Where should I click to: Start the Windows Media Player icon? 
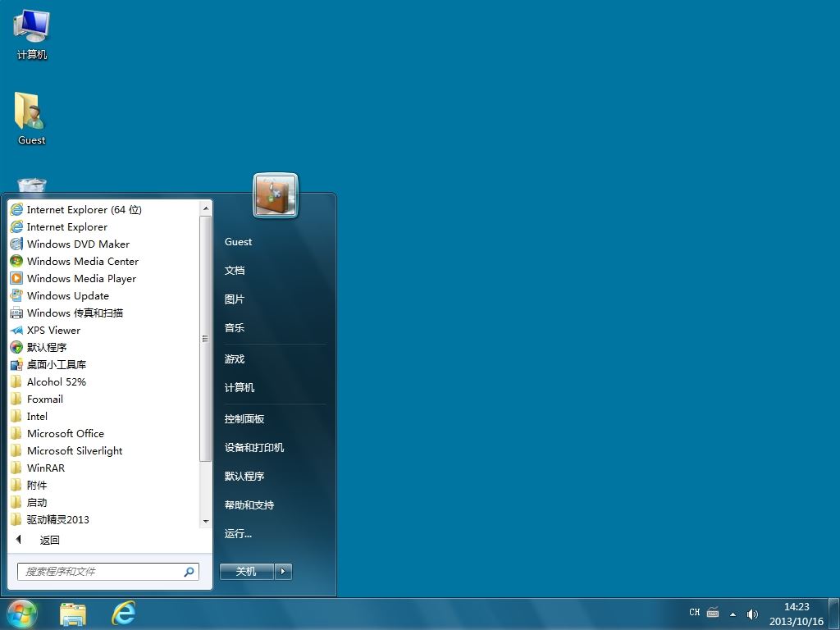pyautogui.click(x=16, y=279)
